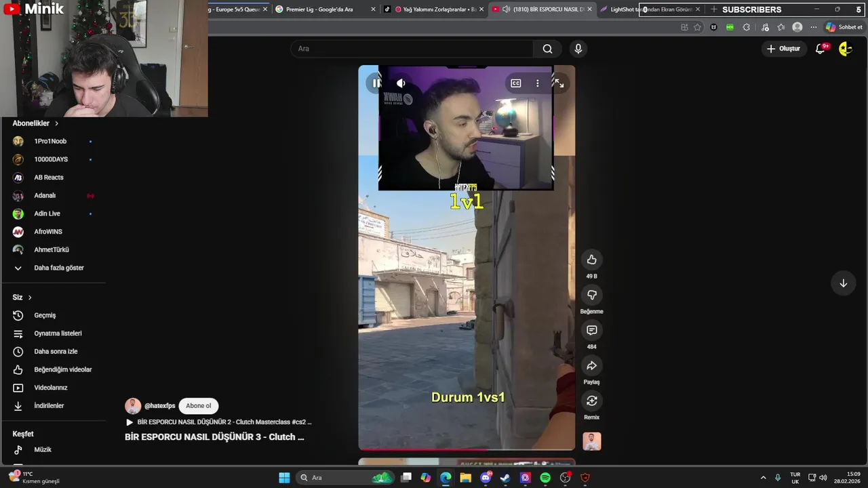Dislike the Short (Beğenme)
Image resolution: width=868 pixels, height=488 pixels.
(591, 295)
